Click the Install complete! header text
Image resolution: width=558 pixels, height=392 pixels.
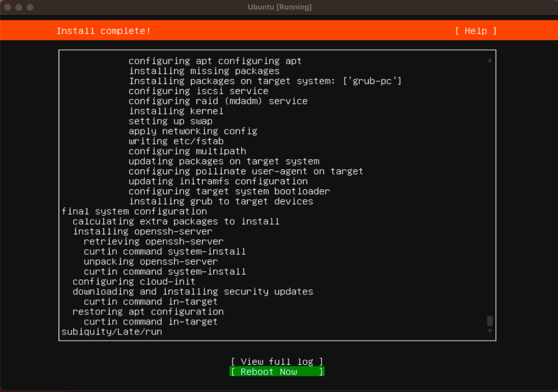pos(103,31)
